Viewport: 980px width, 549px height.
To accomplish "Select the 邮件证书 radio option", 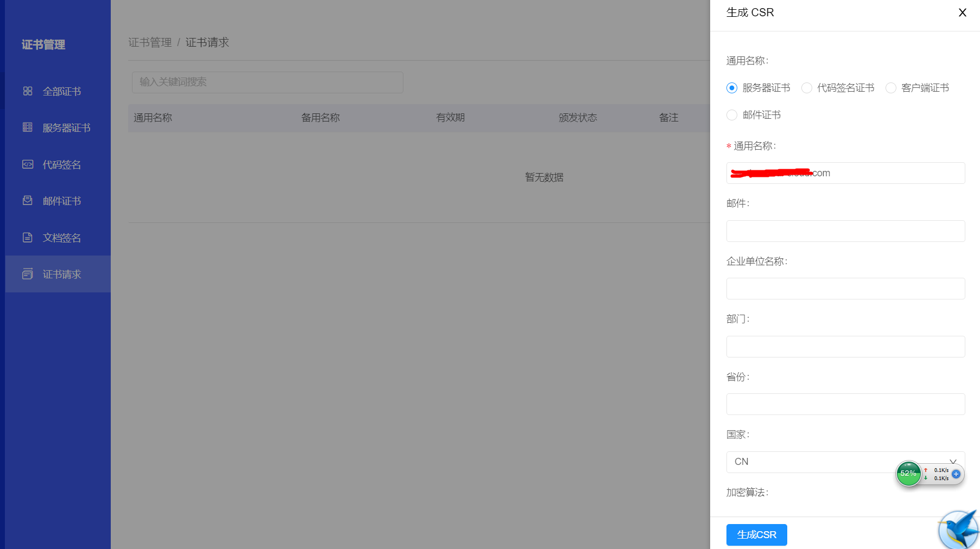I will click(x=732, y=115).
